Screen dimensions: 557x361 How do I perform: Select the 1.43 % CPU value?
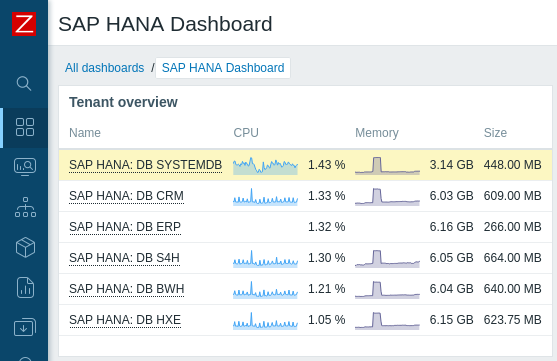pyautogui.click(x=326, y=165)
